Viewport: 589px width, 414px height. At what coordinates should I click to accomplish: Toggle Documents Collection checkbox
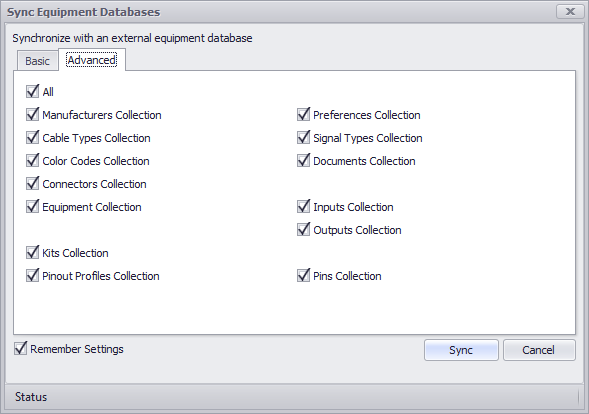304,160
